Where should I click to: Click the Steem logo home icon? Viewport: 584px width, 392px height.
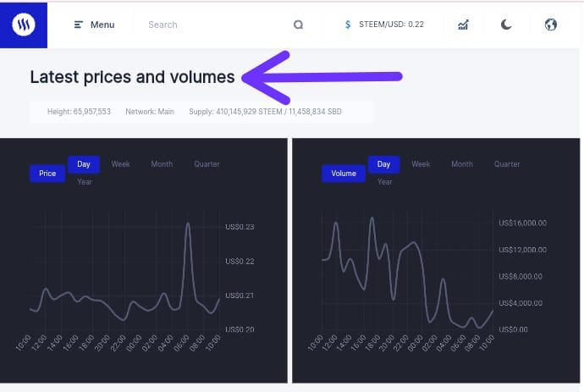click(x=24, y=25)
